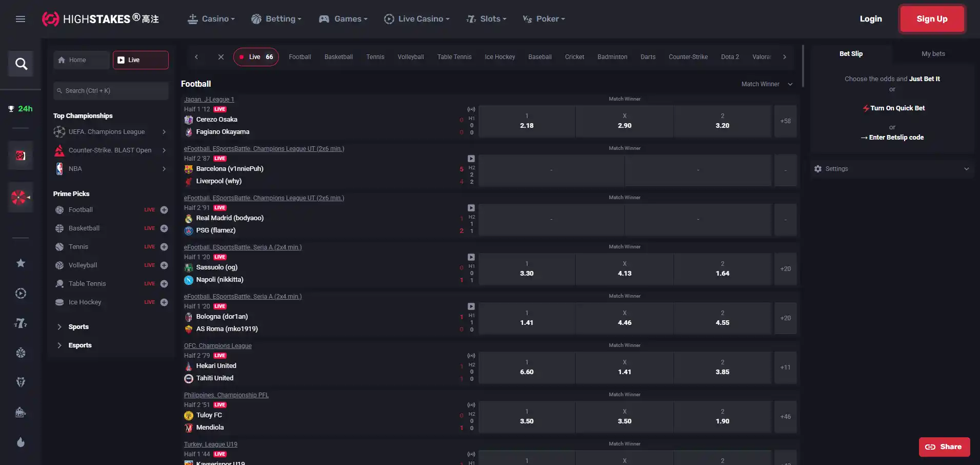Add Ice Hockey to favorites with plus icon
This screenshot has height=465, width=980.
click(164, 302)
